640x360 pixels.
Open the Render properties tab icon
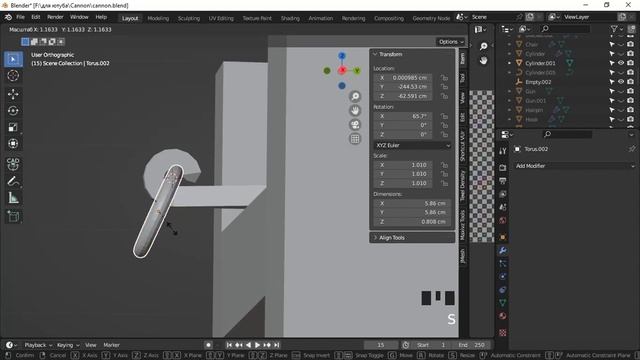click(502, 167)
